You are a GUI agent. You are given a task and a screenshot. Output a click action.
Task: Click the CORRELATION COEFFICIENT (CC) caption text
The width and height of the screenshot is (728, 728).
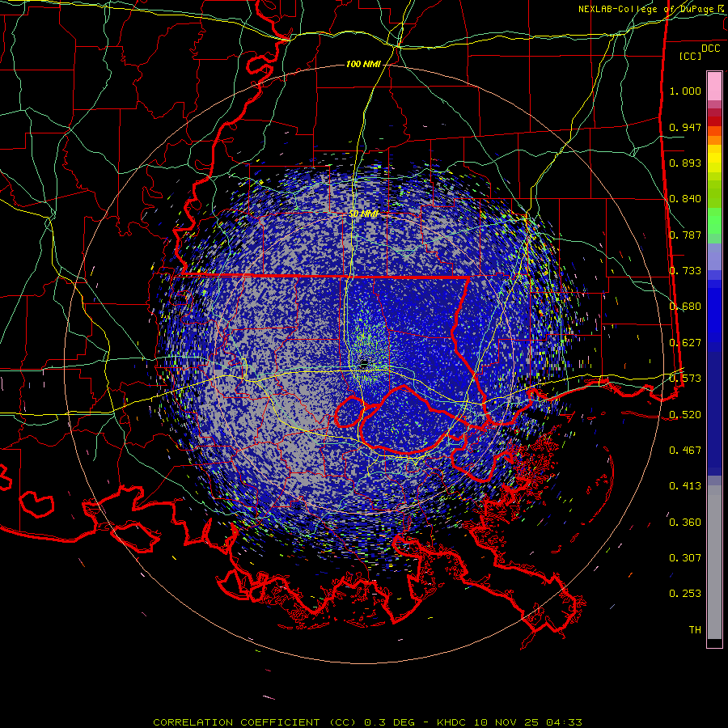tap(255, 722)
